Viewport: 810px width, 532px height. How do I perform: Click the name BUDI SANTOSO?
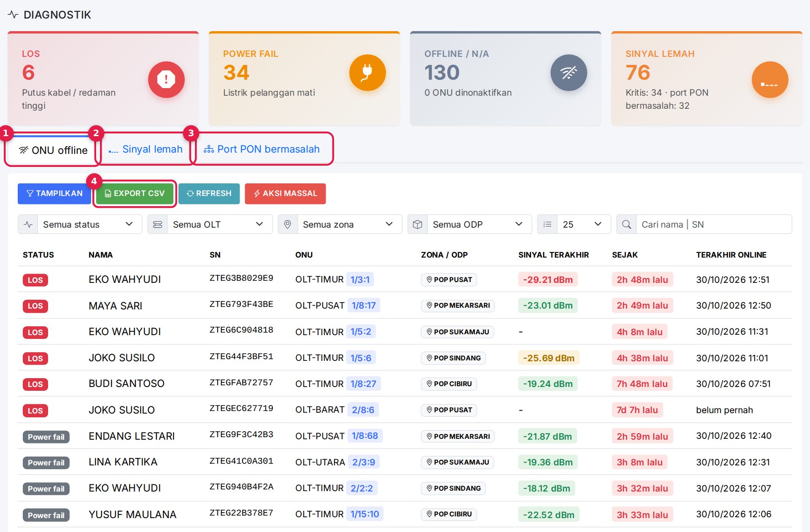(127, 384)
